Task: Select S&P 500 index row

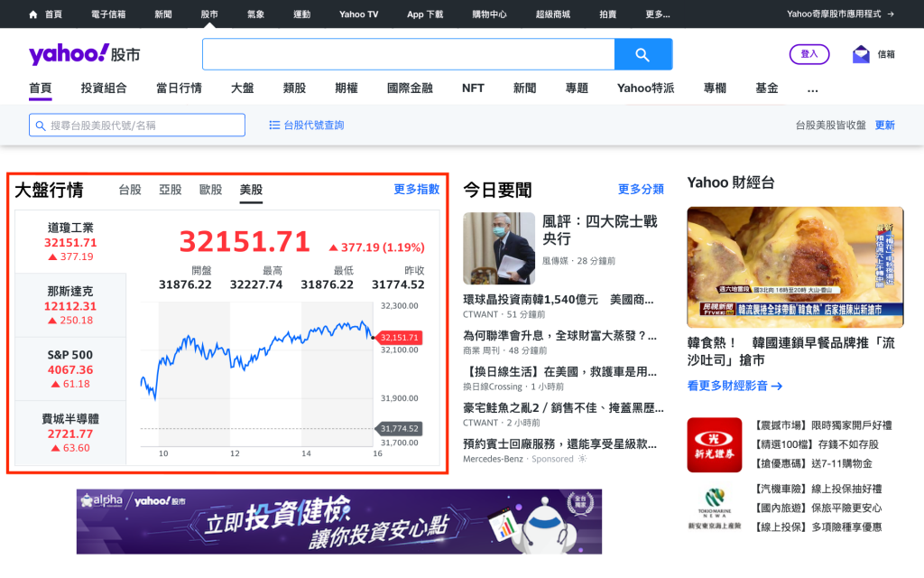Action: [70, 369]
